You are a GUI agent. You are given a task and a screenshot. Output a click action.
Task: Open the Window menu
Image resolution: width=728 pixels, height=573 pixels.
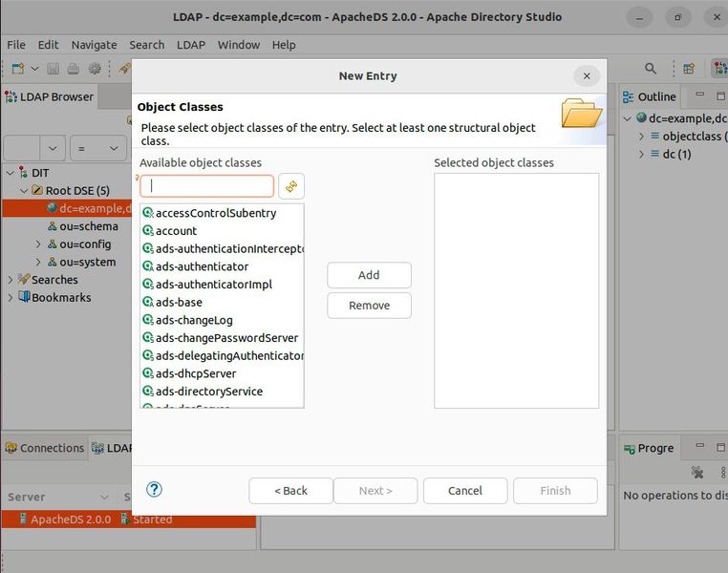tap(239, 45)
